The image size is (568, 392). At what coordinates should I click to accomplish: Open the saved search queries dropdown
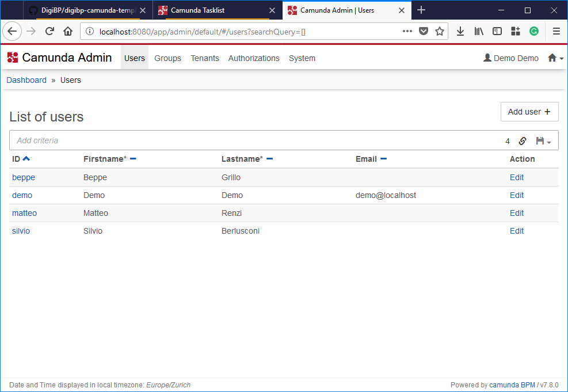click(x=543, y=141)
